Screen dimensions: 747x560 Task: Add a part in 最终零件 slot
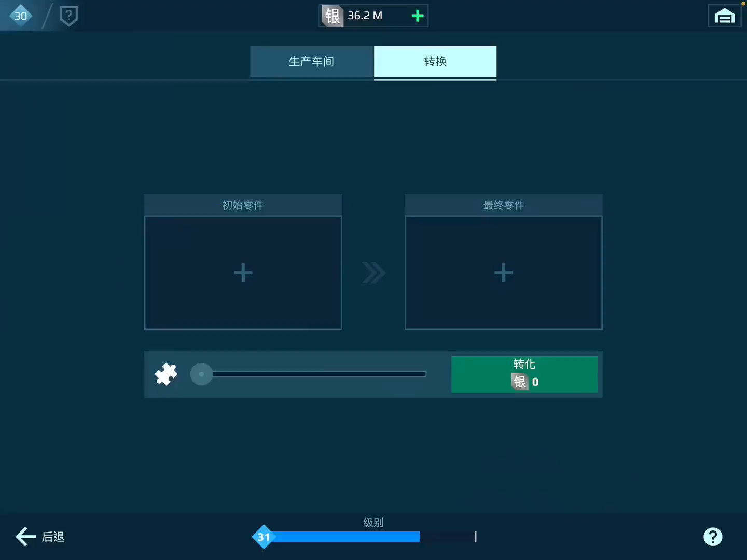pos(503,273)
